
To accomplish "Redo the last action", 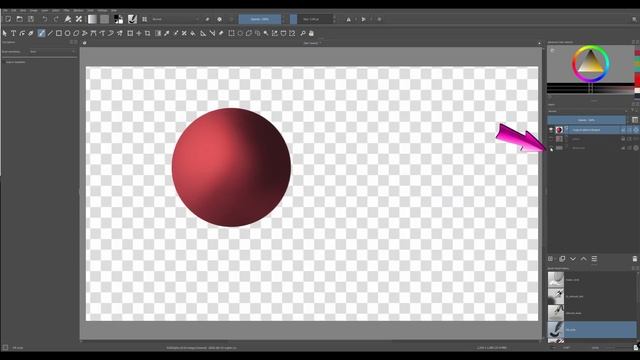I will pos(56,19).
